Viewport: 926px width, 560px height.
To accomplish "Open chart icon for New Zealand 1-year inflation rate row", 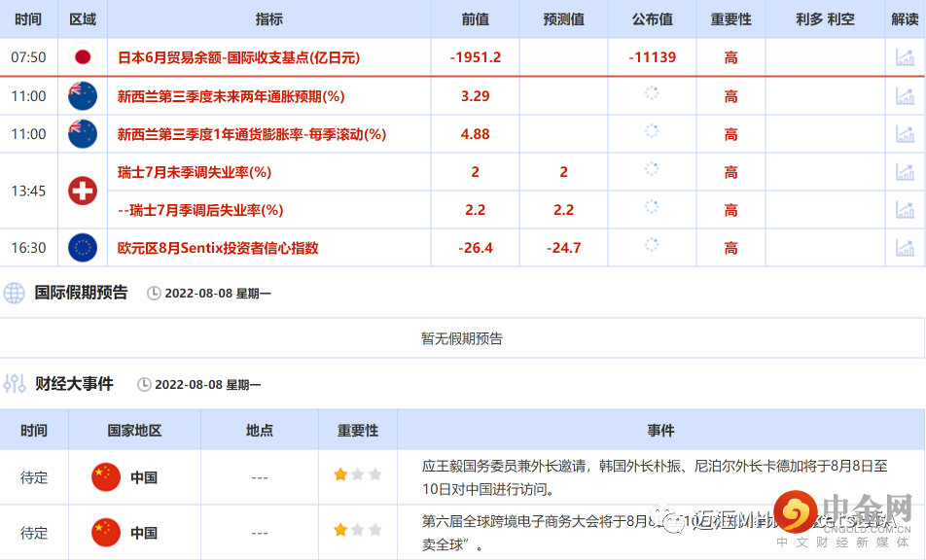I will click(905, 134).
